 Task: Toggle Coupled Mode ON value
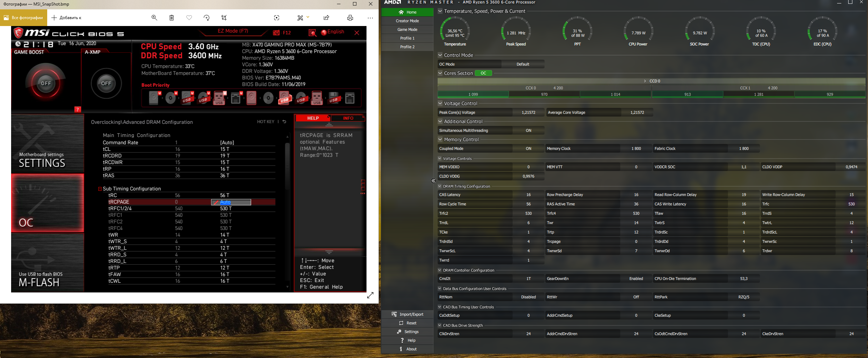[528, 148]
